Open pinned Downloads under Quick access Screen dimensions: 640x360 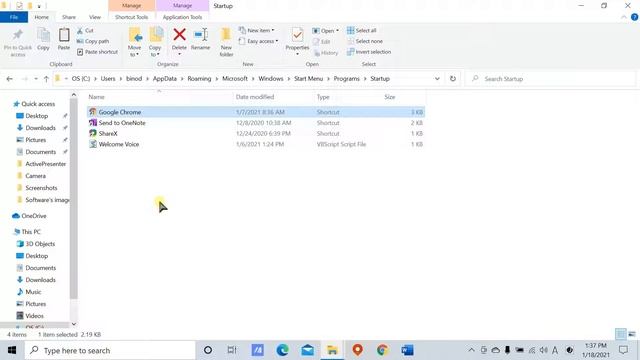(x=40, y=128)
